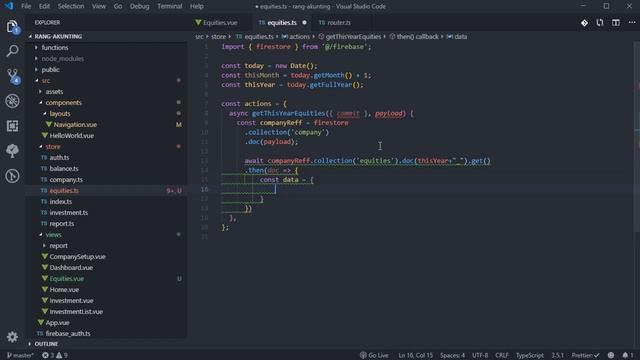
Task: Click the source control diamond icon in editor toolbar
Action: 584,23
